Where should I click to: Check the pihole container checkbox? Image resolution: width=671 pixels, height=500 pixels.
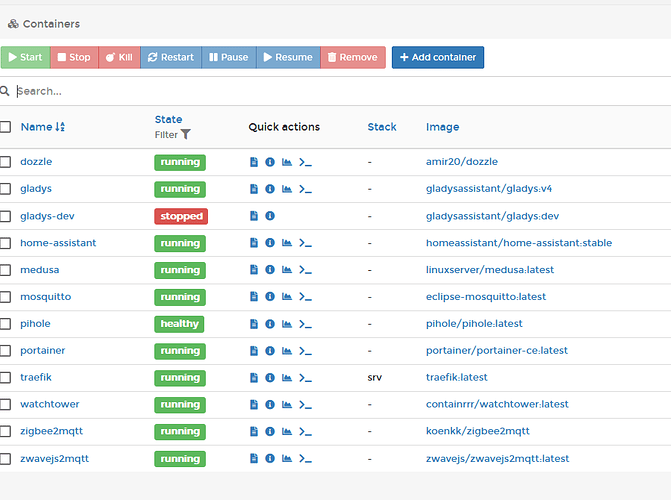point(5,324)
